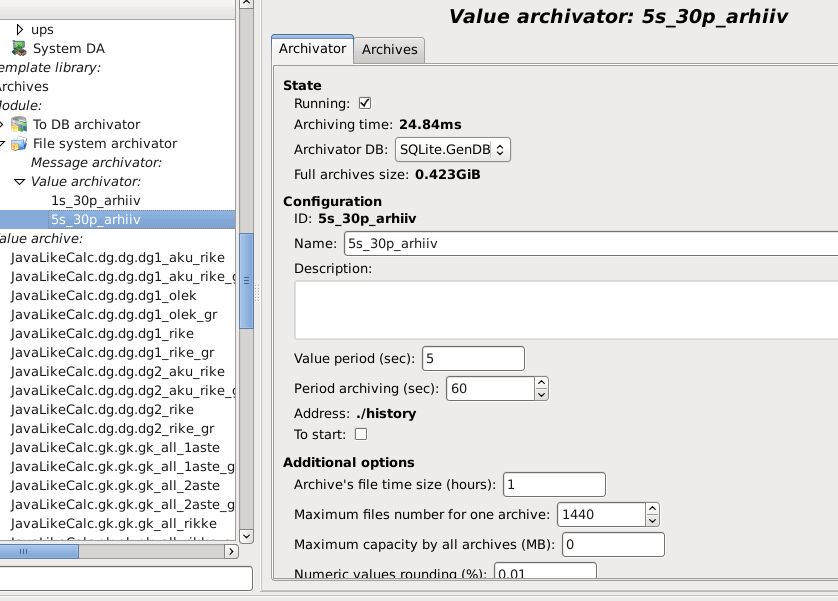Screen dimensions: 838x601
Task: Click the Value period input field
Action: 473,358
